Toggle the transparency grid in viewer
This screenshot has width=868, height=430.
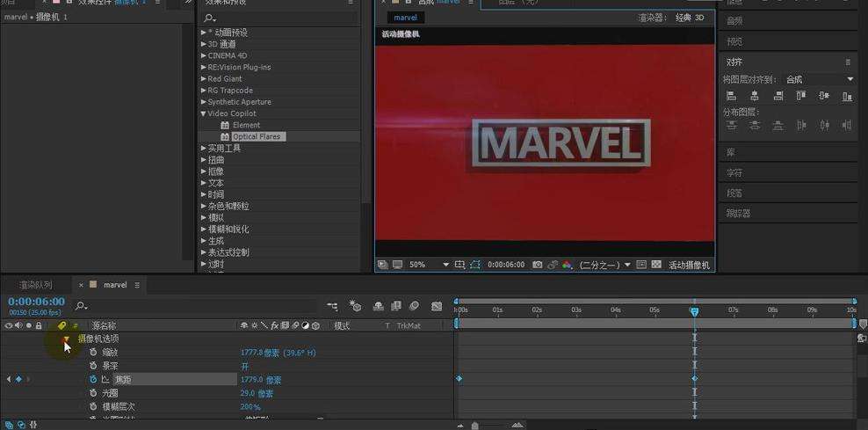tap(656, 265)
